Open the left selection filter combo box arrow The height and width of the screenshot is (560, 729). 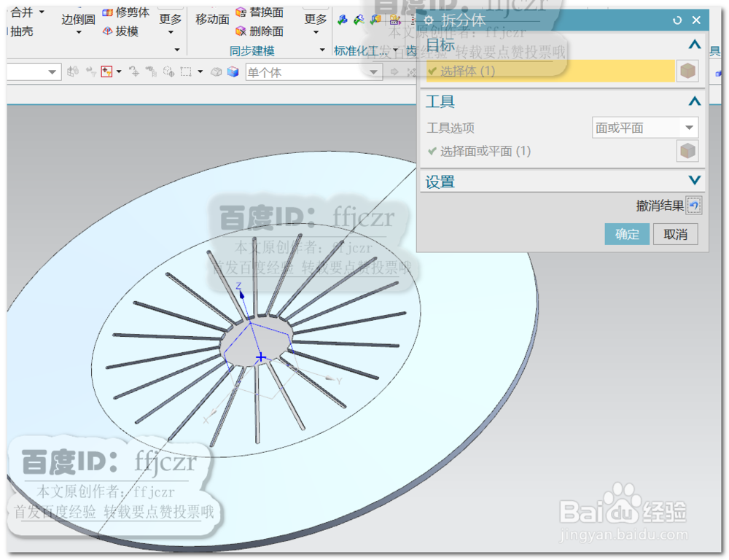[52, 72]
